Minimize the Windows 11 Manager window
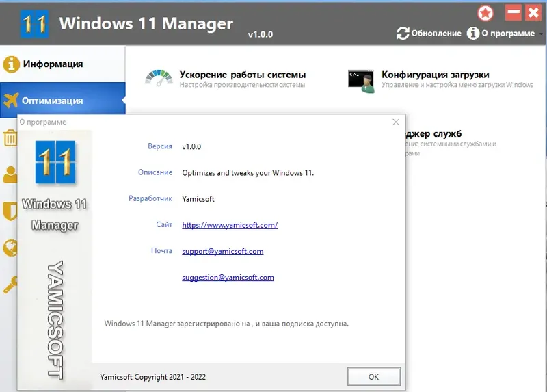Image resolution: width=547 pixels, height=392 pixels. [513, 13]
